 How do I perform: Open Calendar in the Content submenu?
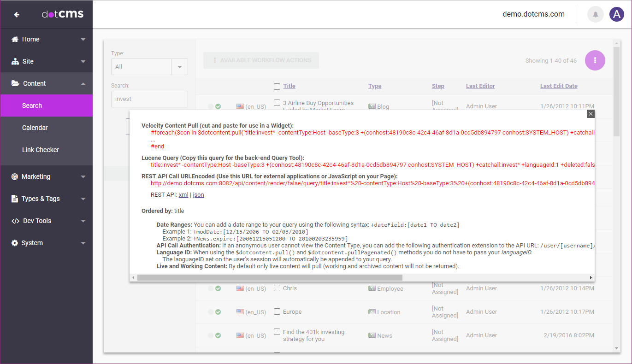click(35, 128)
